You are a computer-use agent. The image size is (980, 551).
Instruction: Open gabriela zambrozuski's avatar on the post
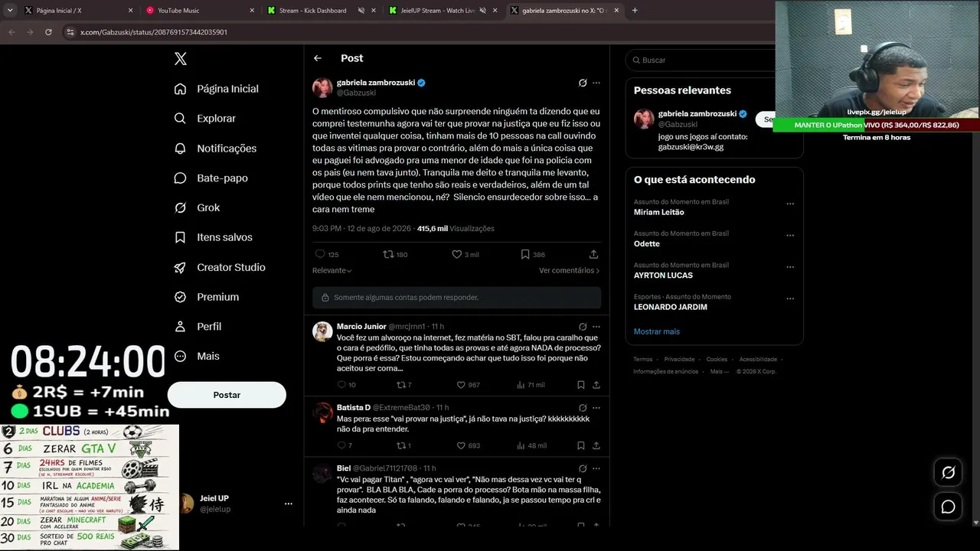pyautogui.click(x=322, y=87)
